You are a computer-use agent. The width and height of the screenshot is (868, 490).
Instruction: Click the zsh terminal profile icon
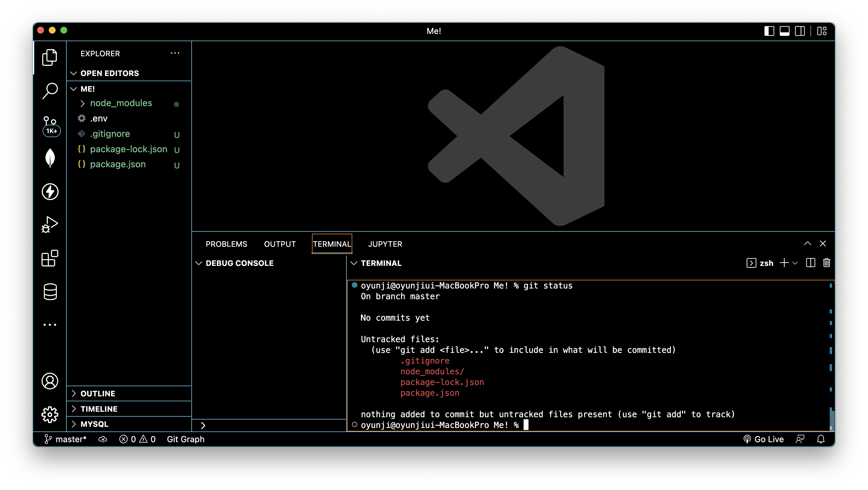[751, 263]
